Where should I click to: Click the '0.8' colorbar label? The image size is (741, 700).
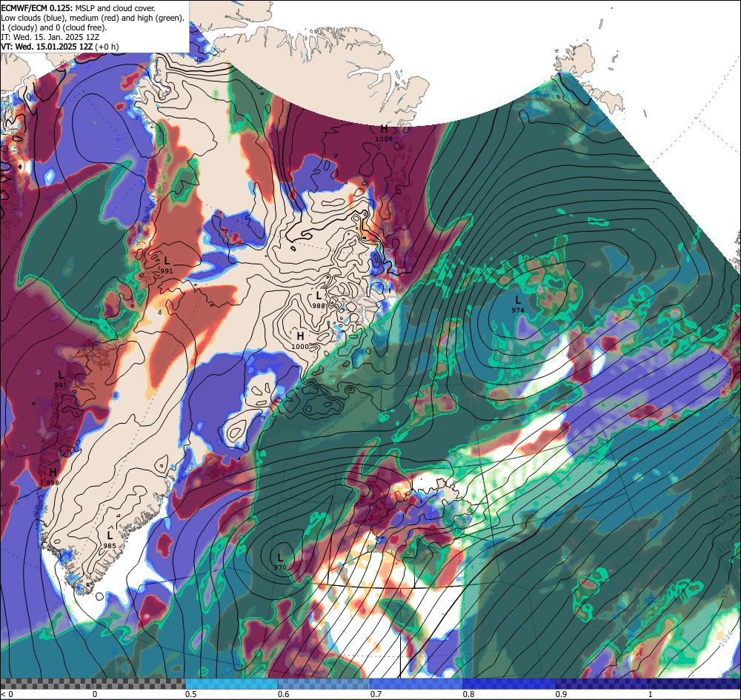point(468,694)
